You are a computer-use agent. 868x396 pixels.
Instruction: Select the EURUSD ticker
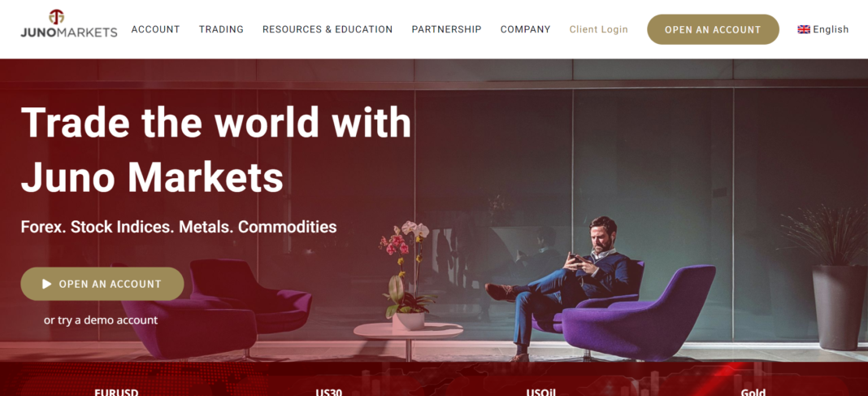click(x=116, y=392)
